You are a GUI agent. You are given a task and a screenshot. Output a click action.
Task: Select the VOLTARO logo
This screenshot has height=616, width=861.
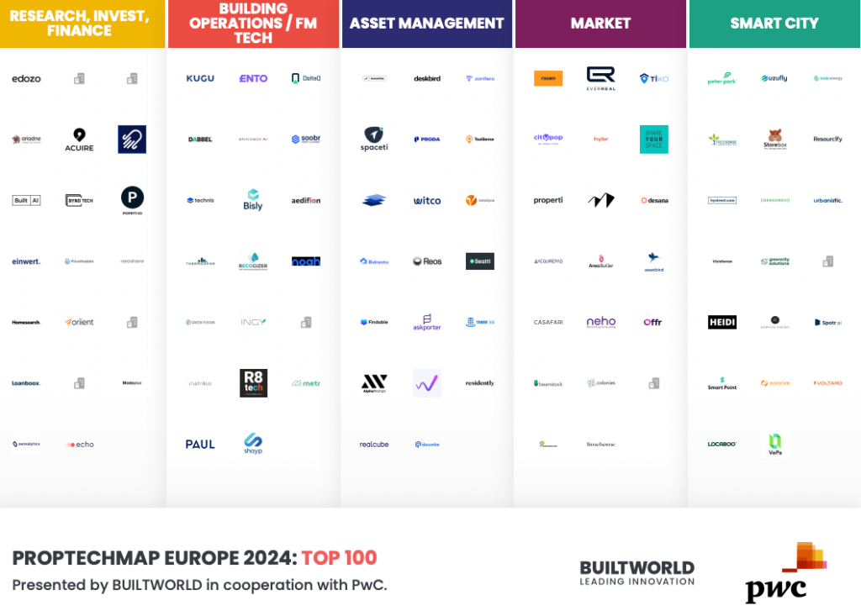[828, 383]
